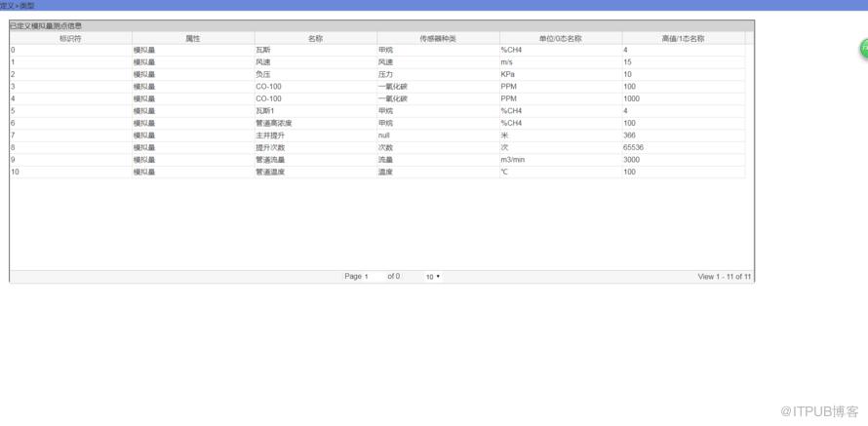Click 一氧化碳 sensor type in row 3

tap(438, 87)
